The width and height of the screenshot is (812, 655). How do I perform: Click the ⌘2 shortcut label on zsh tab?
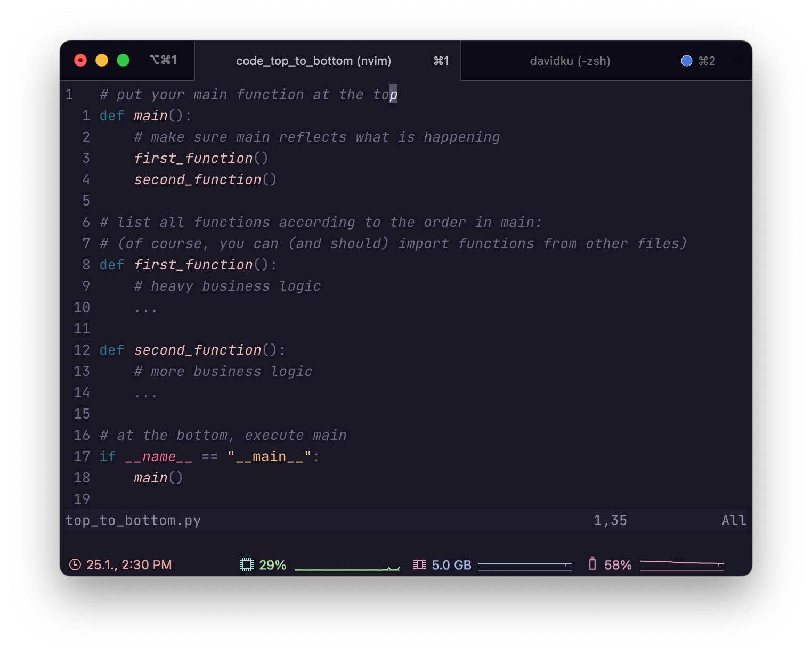[707, 61]
